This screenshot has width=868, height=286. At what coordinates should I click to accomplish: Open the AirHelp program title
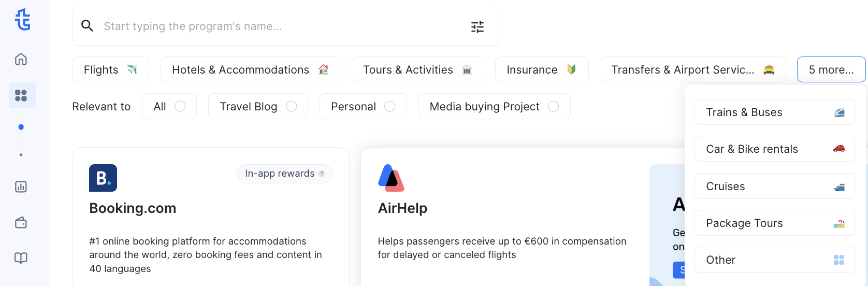pyautogui.click(x=402, y=208)
